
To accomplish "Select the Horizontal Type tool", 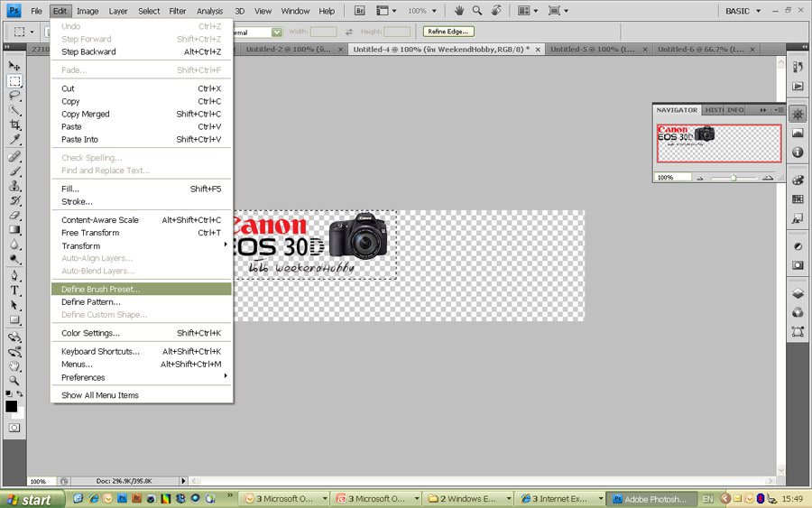I will pos(14,291).
